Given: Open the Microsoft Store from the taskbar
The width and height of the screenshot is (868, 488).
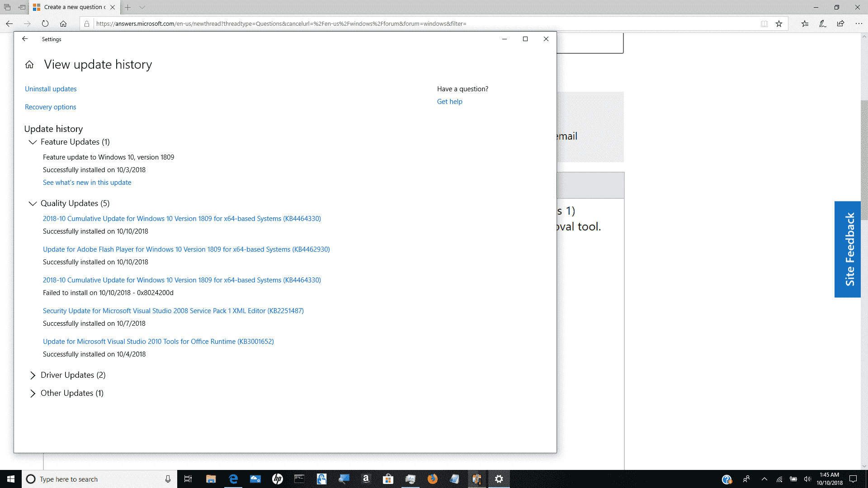Looking at the screenshot, I should coord(388,479).
